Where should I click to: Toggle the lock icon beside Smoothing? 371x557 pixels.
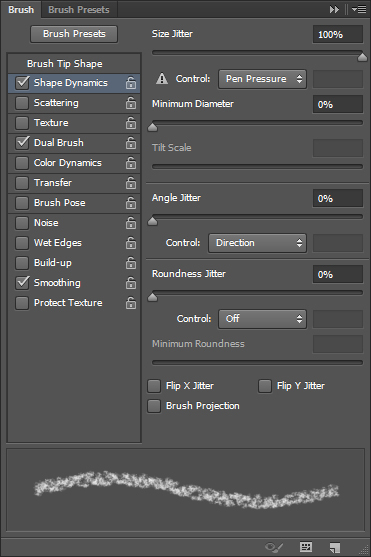pyautogui.click(x=131, y=283)
